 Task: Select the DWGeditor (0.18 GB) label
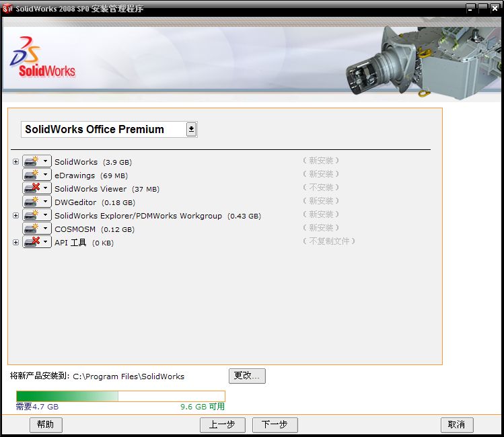pyautogui.click(x=95, y=202)
